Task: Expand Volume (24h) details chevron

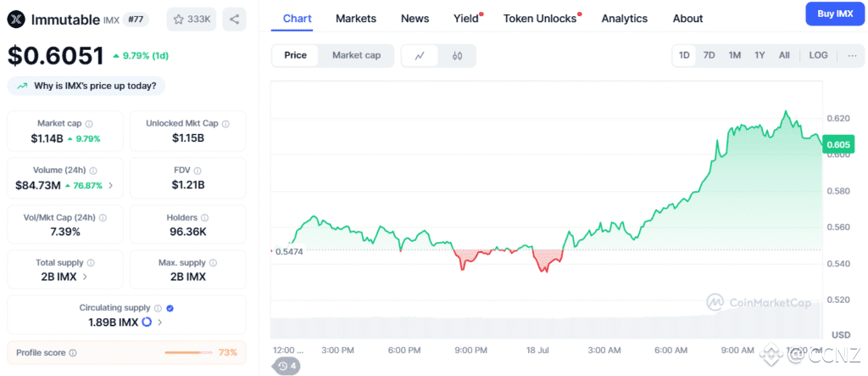Action: 111,186
